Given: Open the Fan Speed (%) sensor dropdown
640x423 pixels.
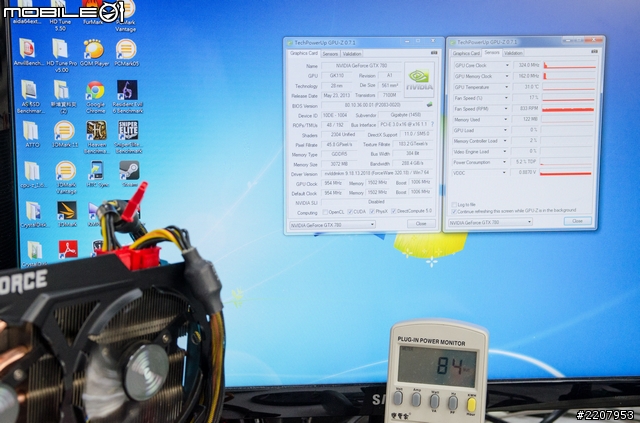Looking at the screenshot, I should point(507,98).
